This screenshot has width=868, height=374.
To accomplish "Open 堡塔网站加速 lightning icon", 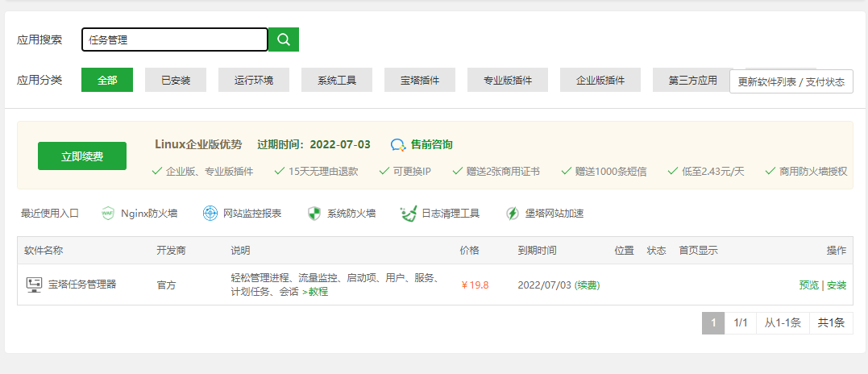I will coord(512,214).
